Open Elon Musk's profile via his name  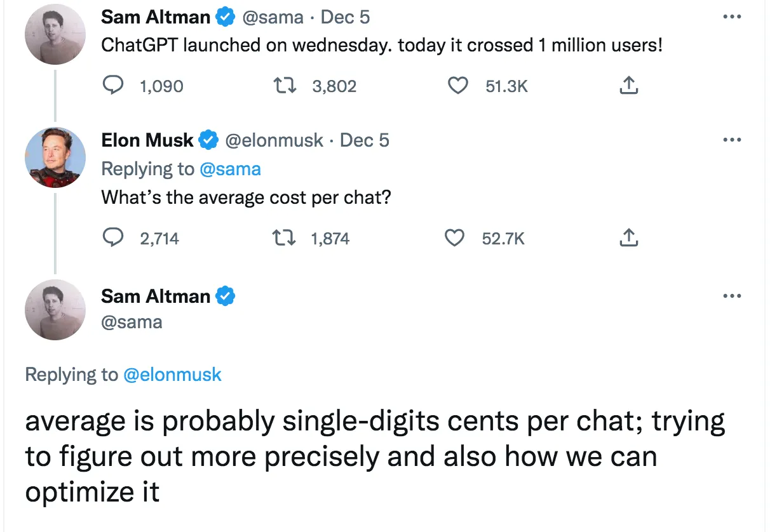147,140
